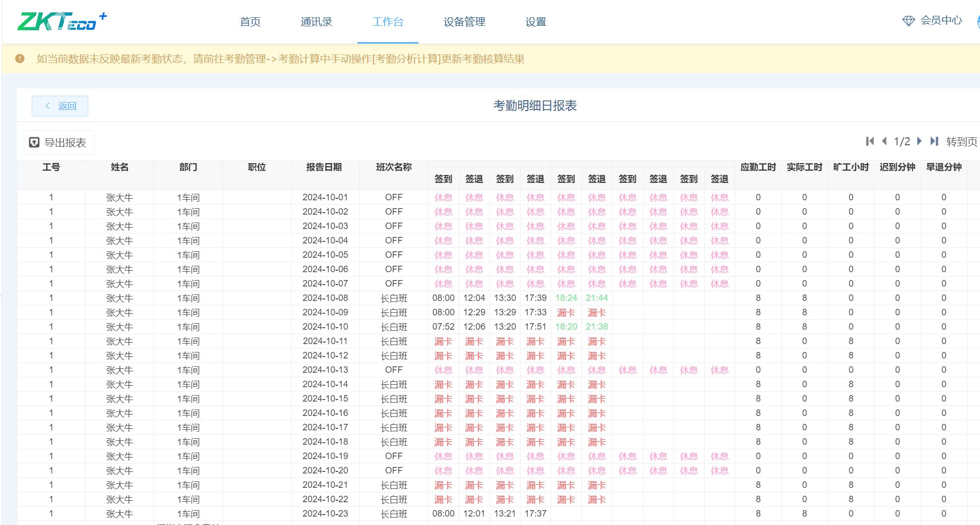The image size is (980, 525).
Task: Jump to last page with the skip-forward icon
Action: (934, 141)
